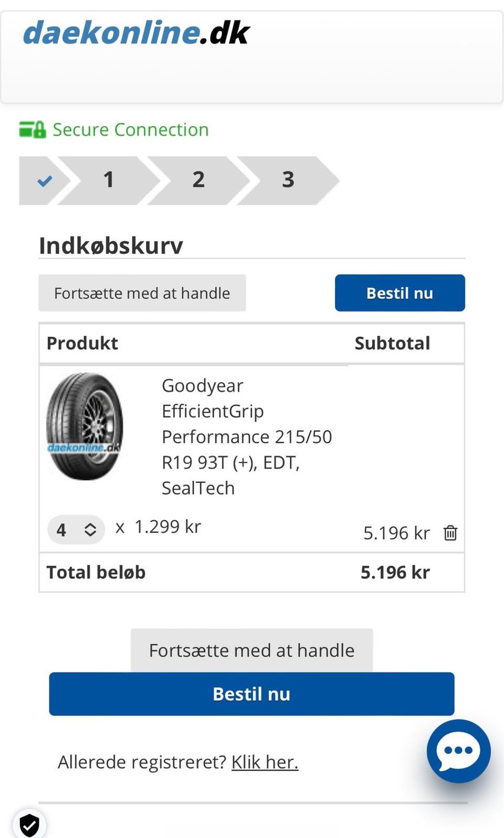Click the Secure Connection text

(x=131, y=130)
